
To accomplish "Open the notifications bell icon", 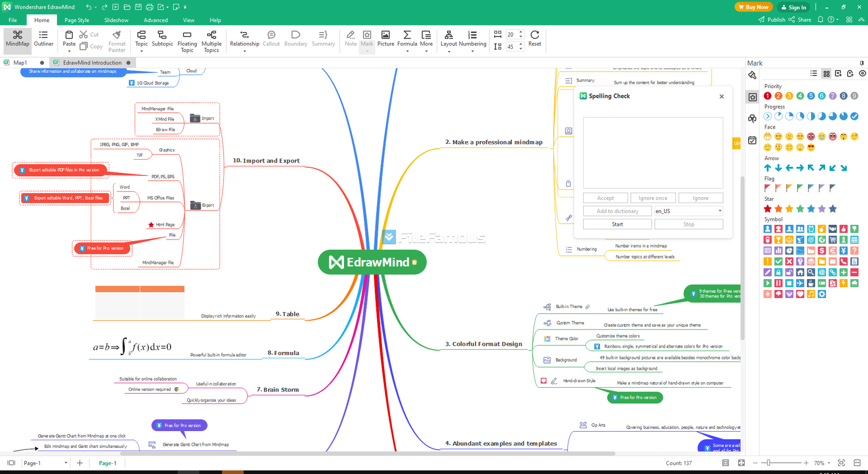I will tap(820, 20).
